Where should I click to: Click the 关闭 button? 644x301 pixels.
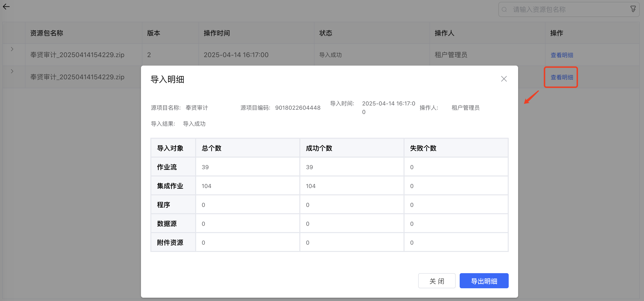(437, 281)
